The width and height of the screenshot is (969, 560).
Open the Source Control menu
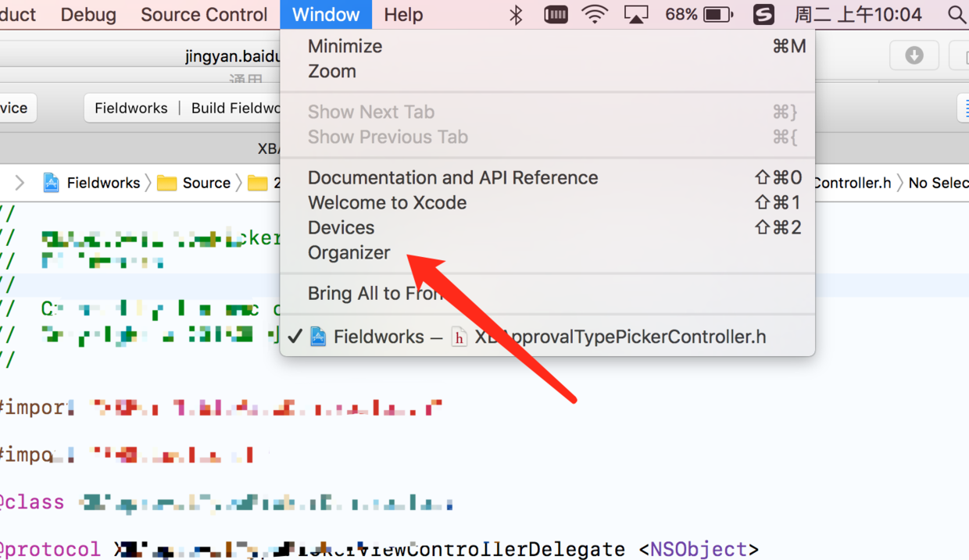[204, 14]
